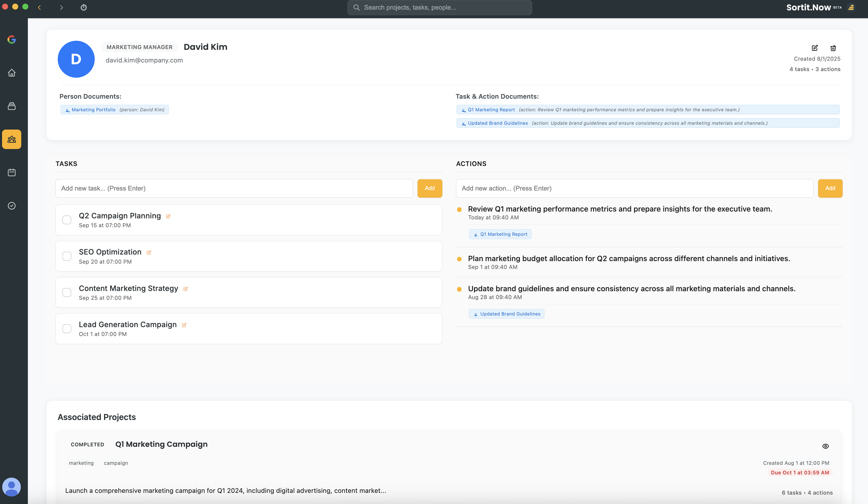868x504 pixels.
Task: Click the Google icon in sidebar
Action: click(x=12, y=39)
